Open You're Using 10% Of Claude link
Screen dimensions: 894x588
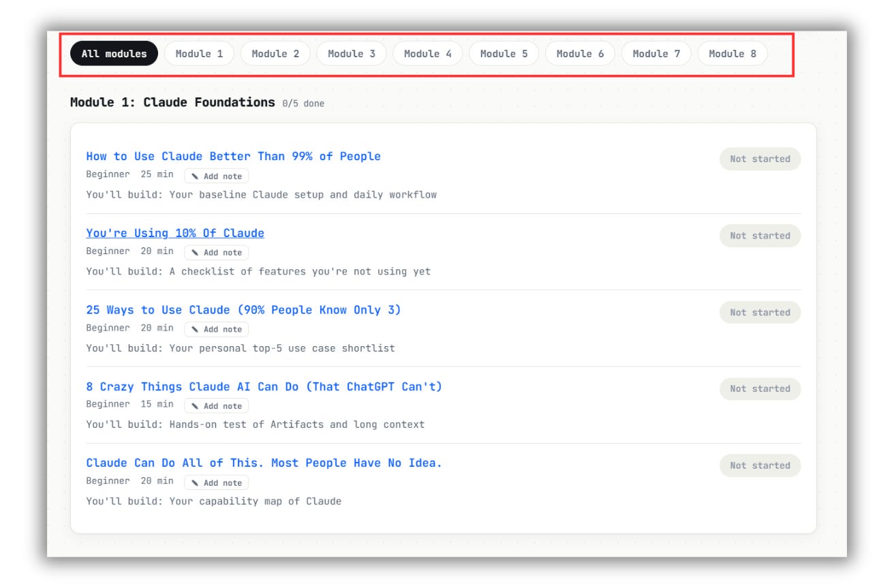(x=175, y=233)
